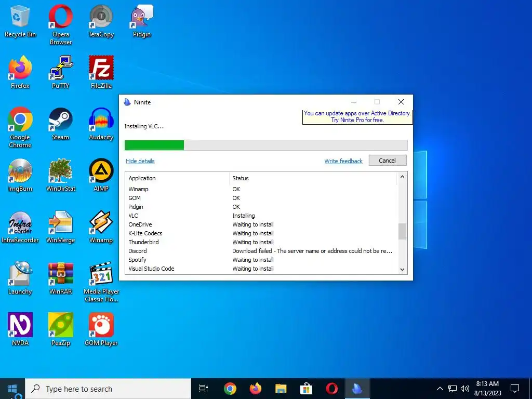Select the OneDrive row in the list
The width and height of the screenshot is (532, 399).
point(261,224)
